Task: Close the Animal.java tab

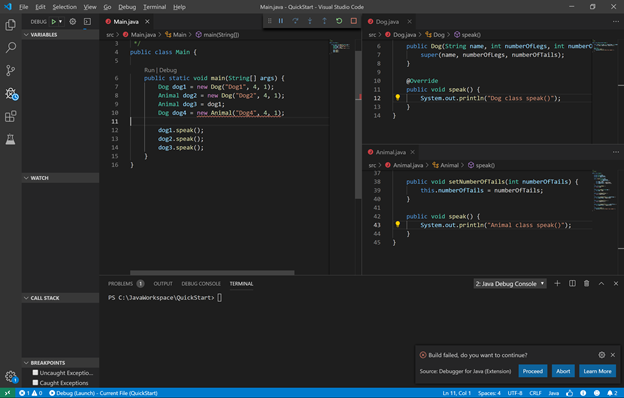Action: pyautogui.click(x=413, y=152)
